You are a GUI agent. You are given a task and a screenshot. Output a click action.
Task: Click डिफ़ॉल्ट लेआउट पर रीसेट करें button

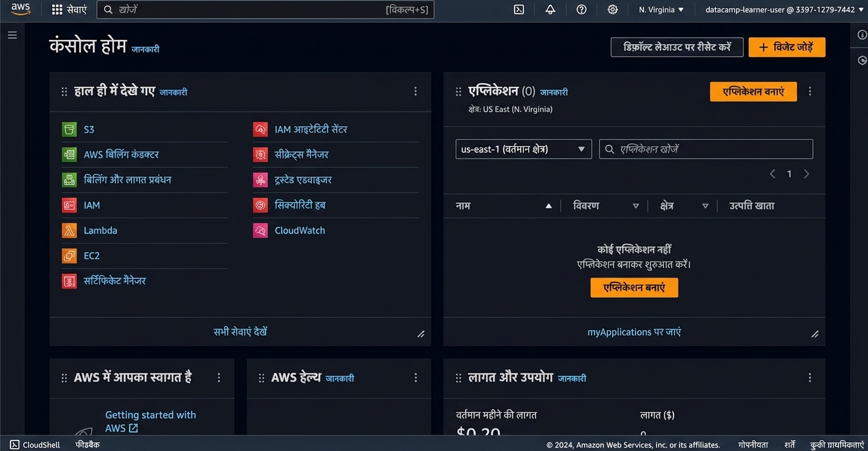pos(677,47)
